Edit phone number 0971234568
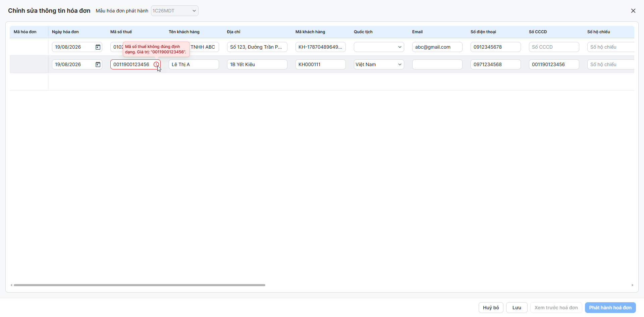This screenshot has height=317, width=644. pos(496,64)
